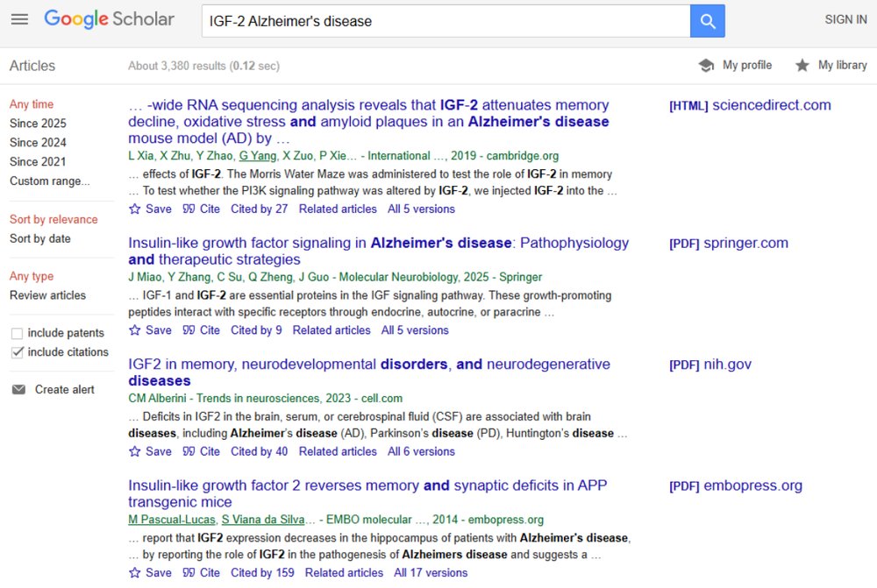Select the Any type filter
877x588 pixels.
[32, 276]
